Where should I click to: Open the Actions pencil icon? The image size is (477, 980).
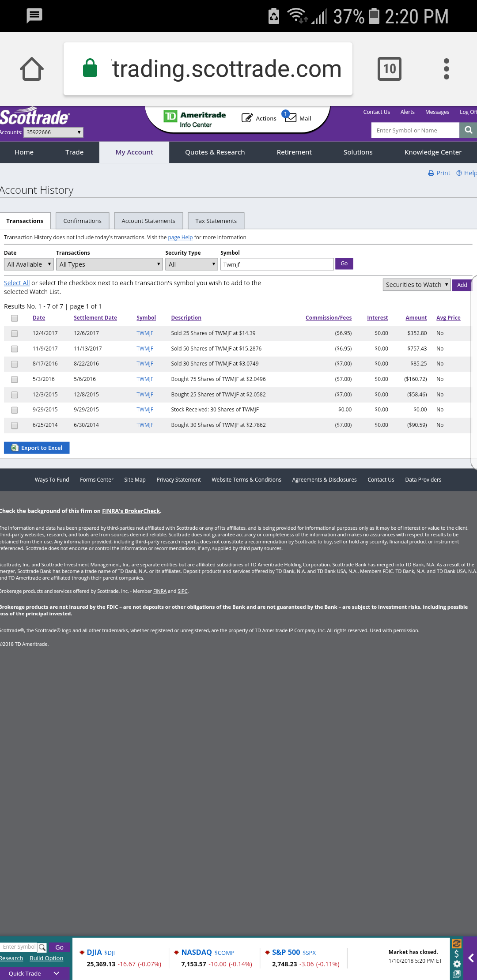[247, 118]
